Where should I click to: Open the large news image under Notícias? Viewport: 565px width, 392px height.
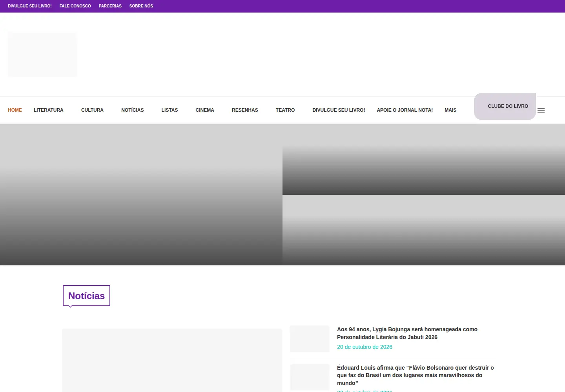coord(172,360)
